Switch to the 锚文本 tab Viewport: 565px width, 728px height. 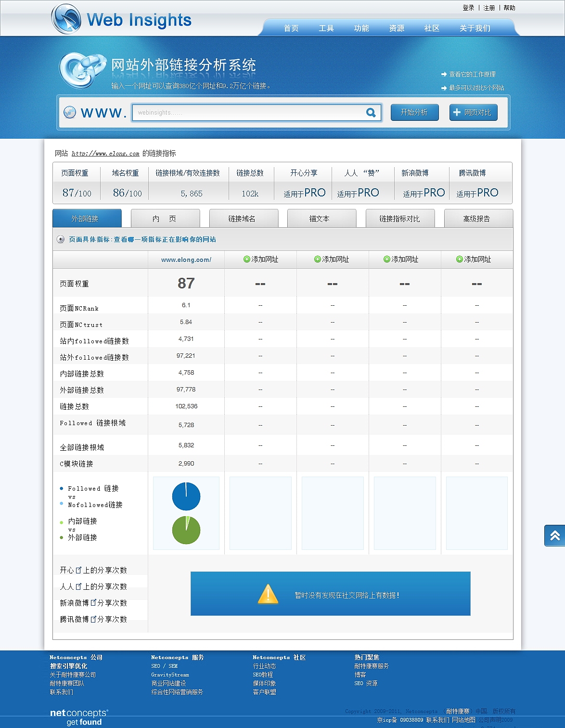pos(321,218)
